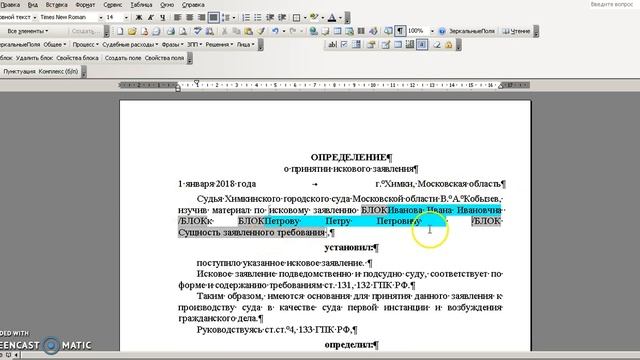Open a file with folder icon

pyautogui.click(x=132, y=31)
